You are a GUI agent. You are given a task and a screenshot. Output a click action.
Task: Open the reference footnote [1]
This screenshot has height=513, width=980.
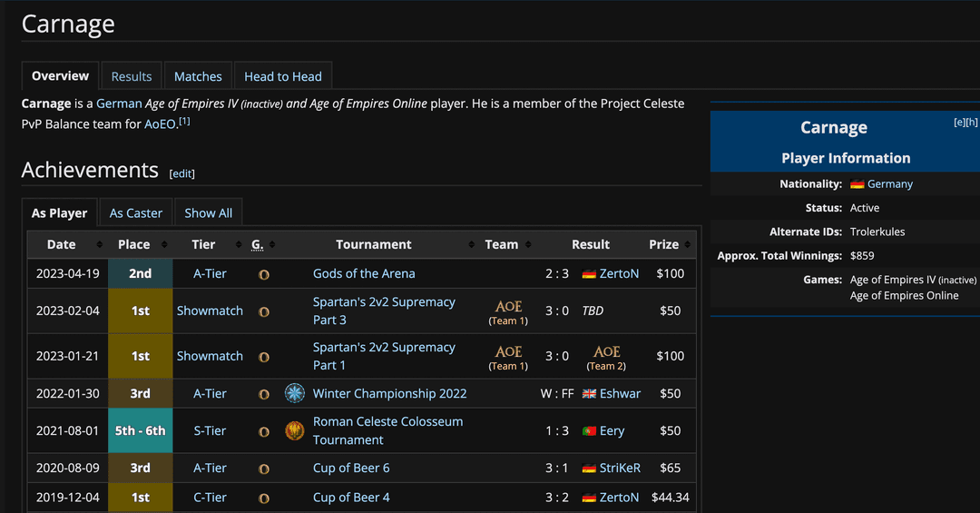(184, 122)
